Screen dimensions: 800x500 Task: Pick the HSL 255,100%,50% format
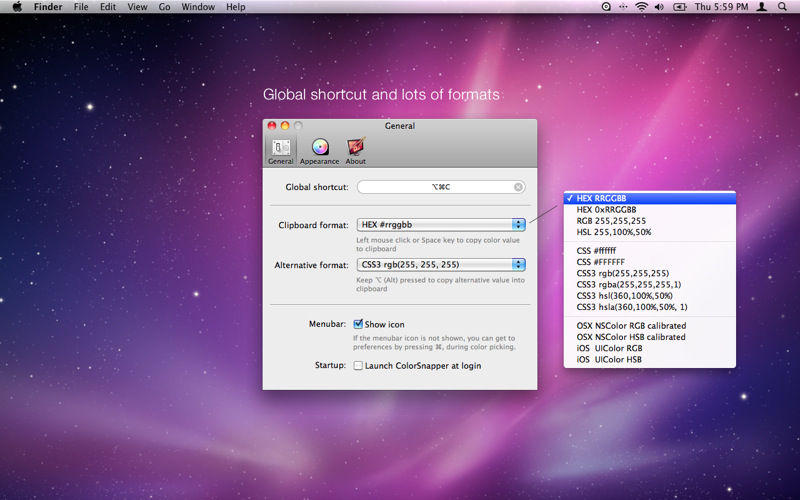[x=649, y=232]
